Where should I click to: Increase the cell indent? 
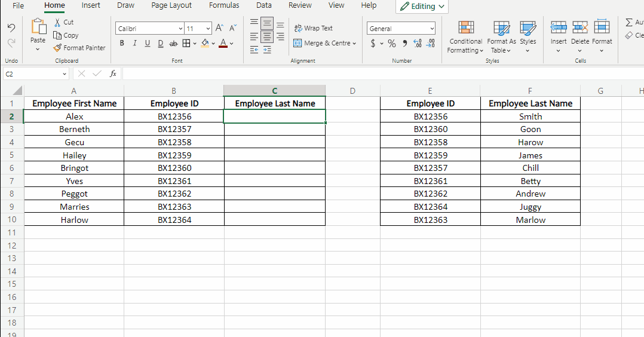click(267, 50)
